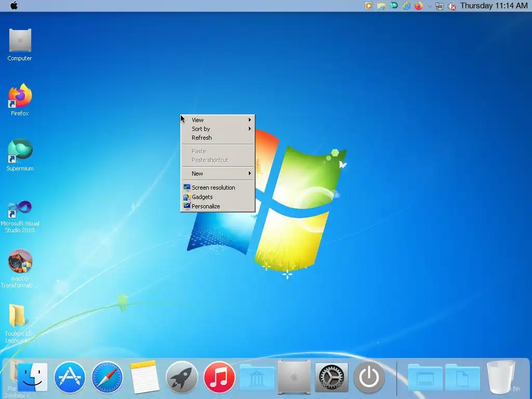Open Gadgets from context menu
This screenshot has height=399, width=532.
(x=218, y=197)
